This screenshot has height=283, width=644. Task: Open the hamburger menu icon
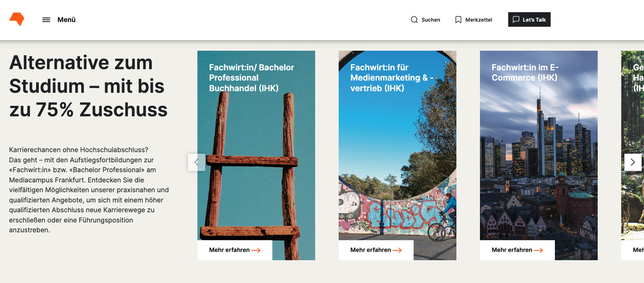pos(46,20)
